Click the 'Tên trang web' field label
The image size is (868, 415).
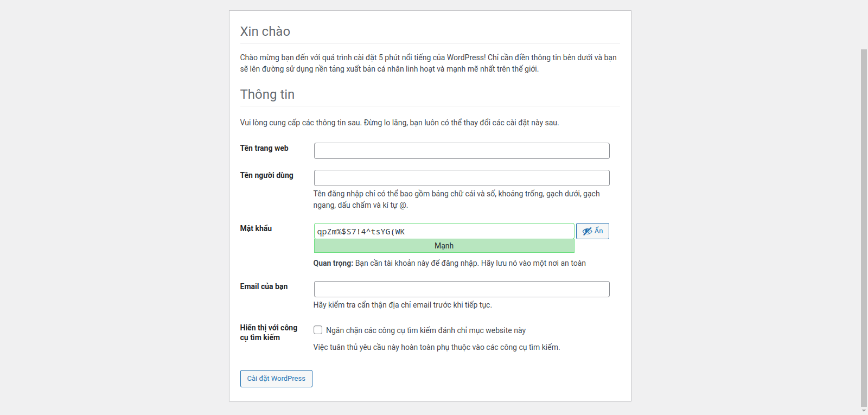point(264,148)
